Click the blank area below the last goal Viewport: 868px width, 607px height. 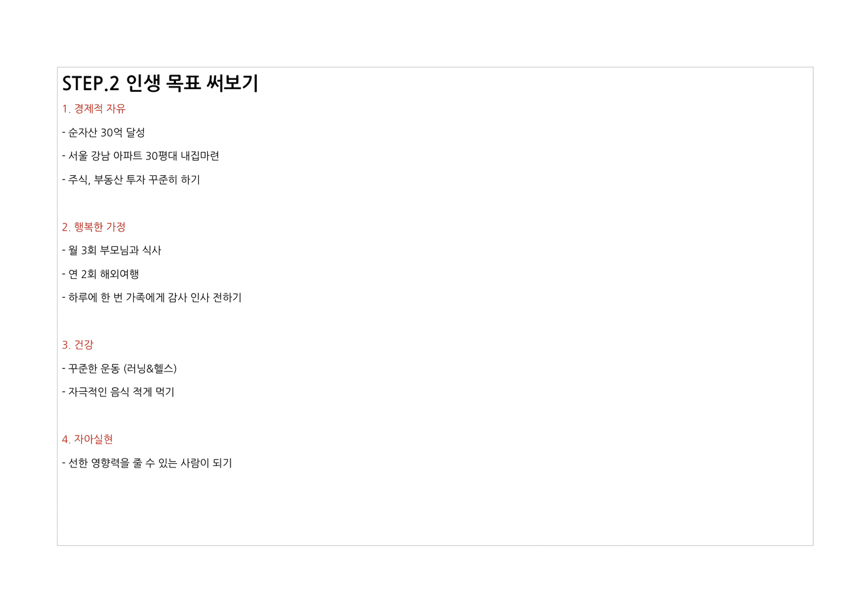coord(435,508)
